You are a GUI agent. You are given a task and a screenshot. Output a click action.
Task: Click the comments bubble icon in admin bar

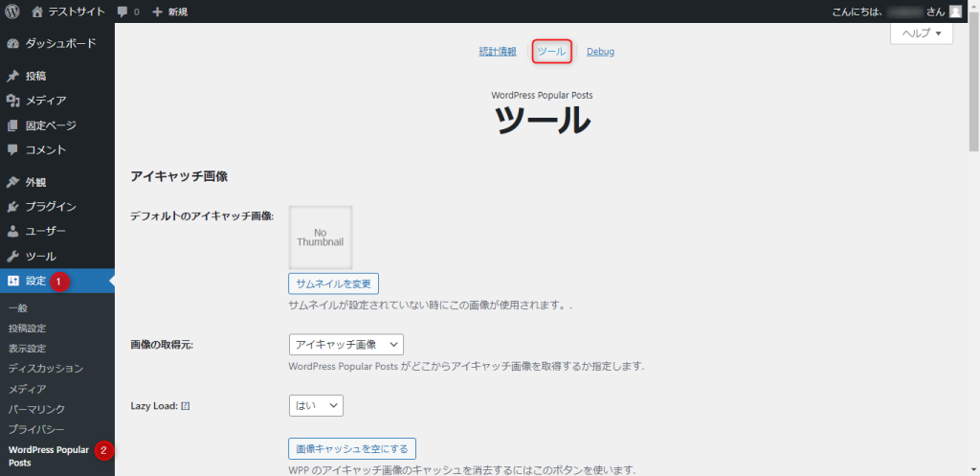tap(122, 11)
